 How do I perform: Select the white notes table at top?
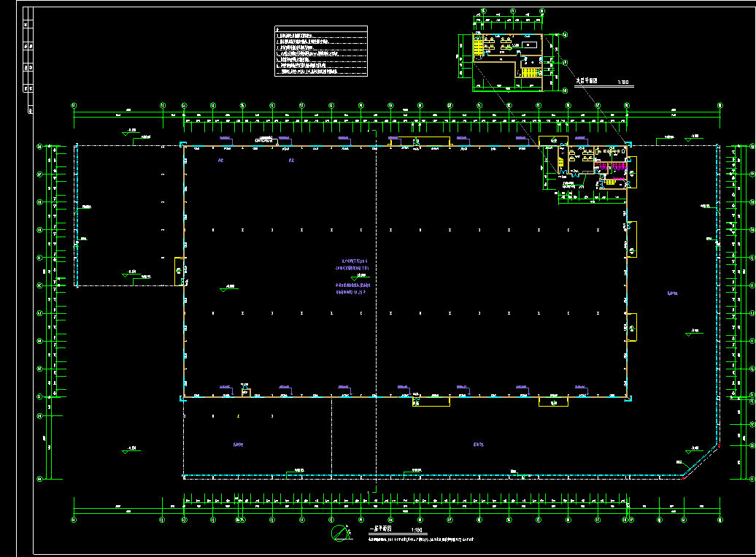click(x=321, y=51)
